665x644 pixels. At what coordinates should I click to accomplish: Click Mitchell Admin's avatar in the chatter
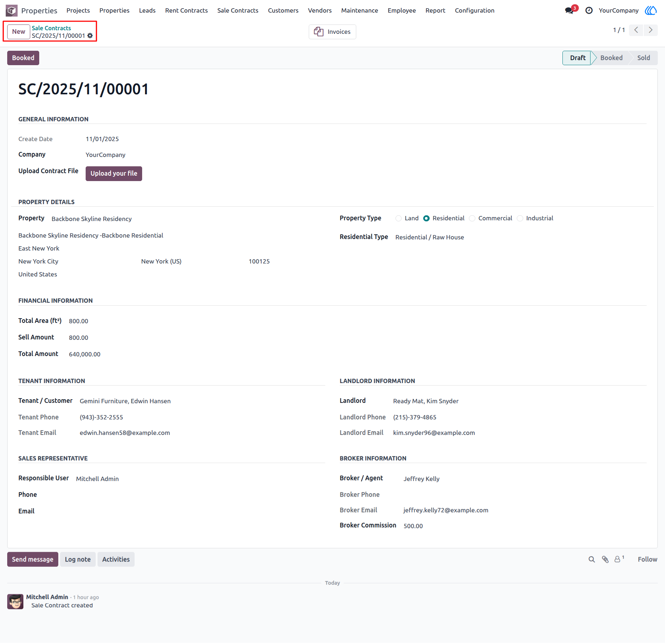(15, 602)
